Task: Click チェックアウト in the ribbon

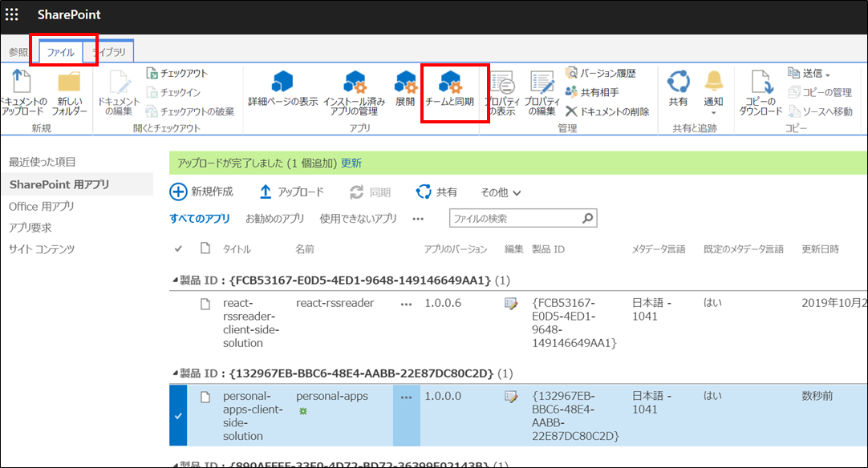Action: [176, 73]
